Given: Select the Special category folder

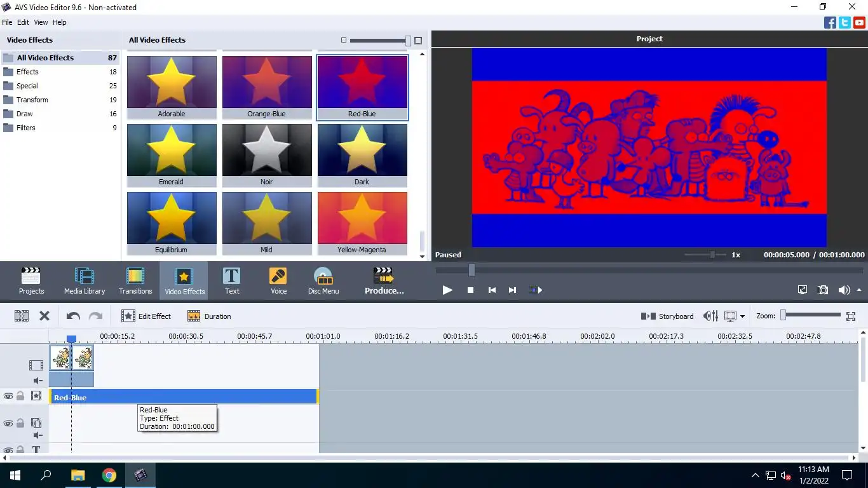Looking at the screenshot, I should (60, 86).
